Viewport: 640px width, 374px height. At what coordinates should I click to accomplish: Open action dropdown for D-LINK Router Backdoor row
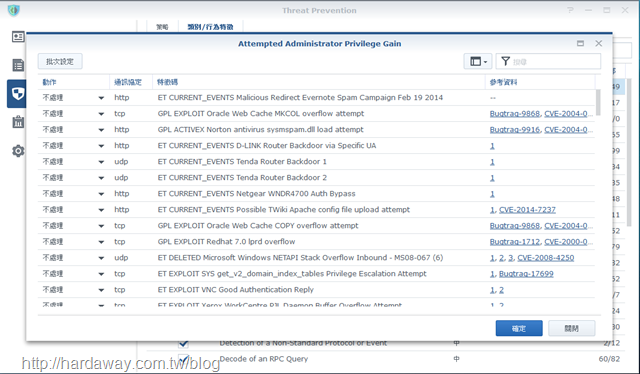point(101,146)
